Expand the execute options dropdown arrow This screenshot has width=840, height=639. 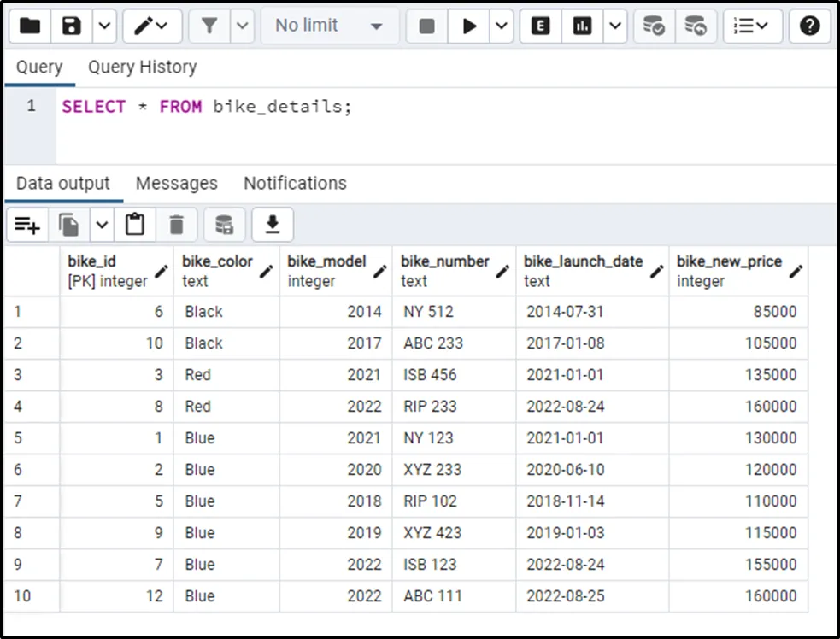tap(501, 26)
